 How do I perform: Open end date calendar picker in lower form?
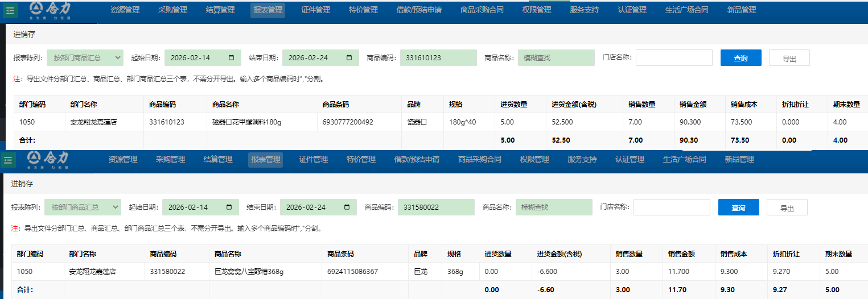[347, 207]
